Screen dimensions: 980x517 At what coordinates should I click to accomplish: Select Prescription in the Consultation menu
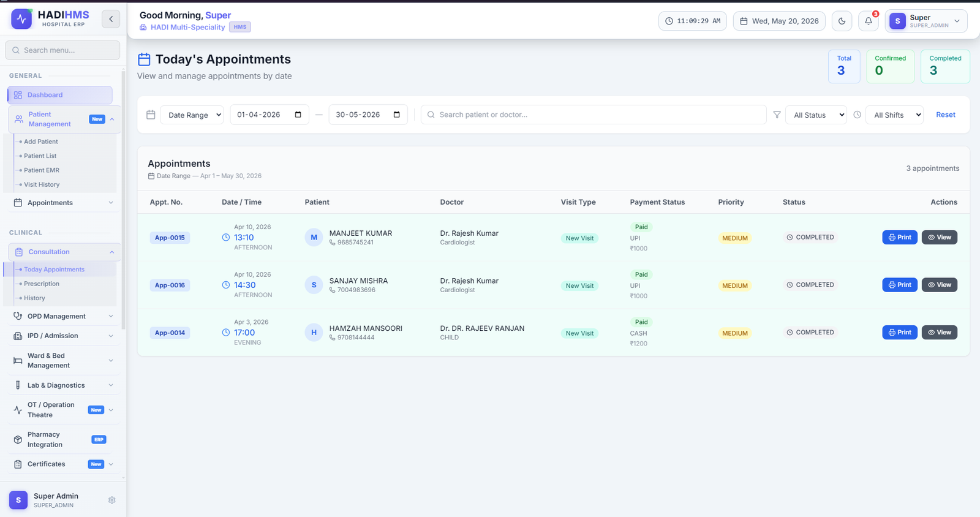pos(42,284)
